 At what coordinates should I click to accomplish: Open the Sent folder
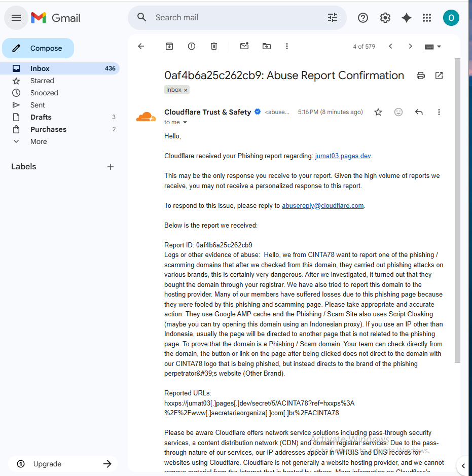coord(61,105)
